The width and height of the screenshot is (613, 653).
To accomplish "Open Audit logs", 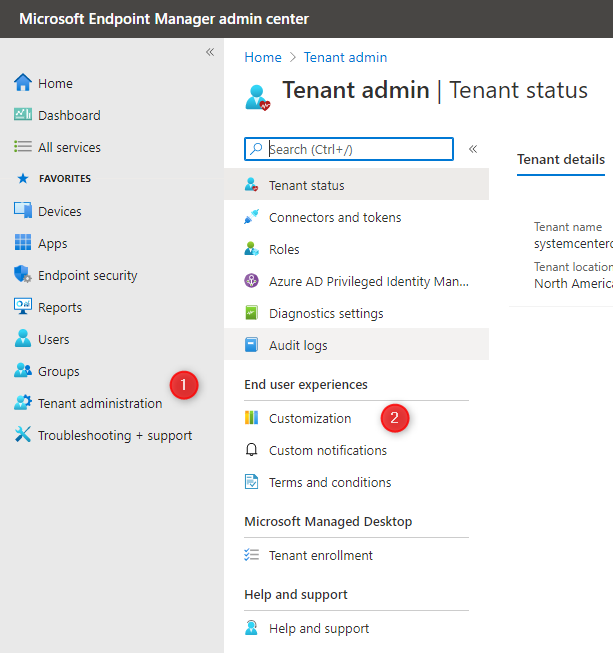I will click(x=356, y=345).
